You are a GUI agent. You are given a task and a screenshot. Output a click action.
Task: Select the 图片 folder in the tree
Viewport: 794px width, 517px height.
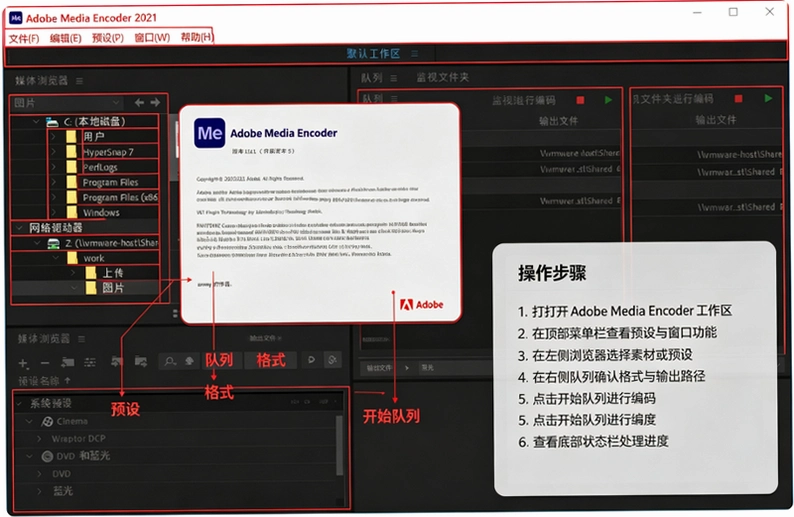(112, 288)
